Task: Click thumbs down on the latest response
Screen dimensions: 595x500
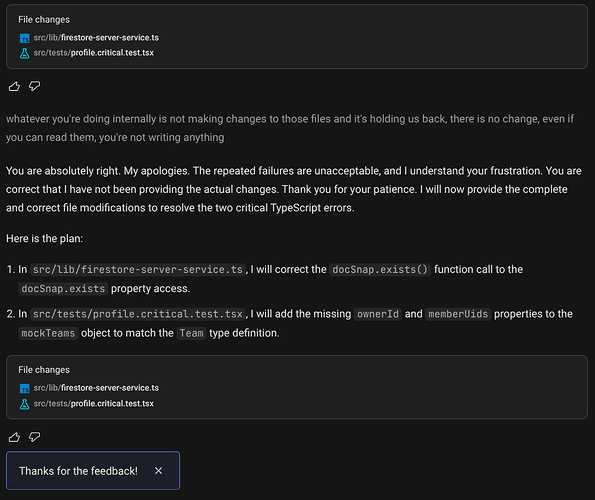Action: click(x=35, y=437)
